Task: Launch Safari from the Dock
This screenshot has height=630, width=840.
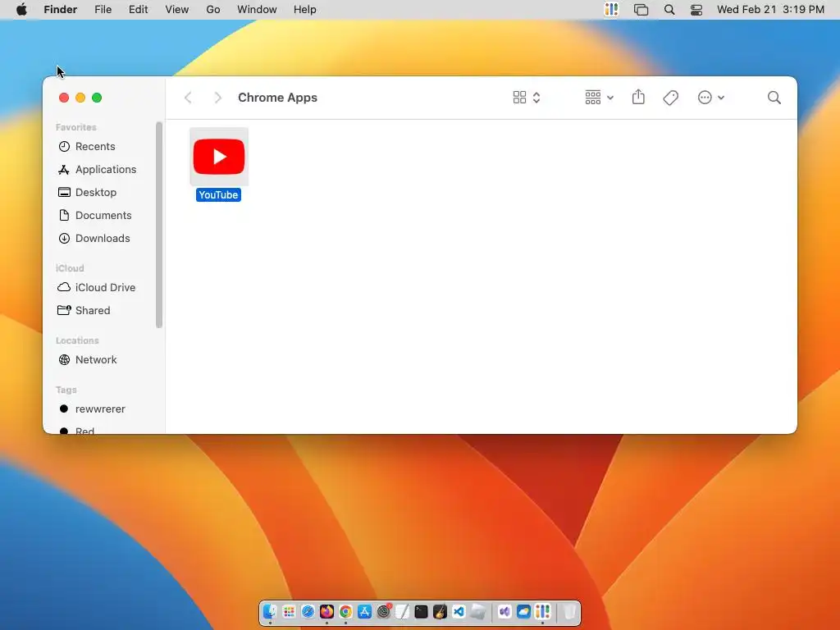Action: [x=308, y=611]
